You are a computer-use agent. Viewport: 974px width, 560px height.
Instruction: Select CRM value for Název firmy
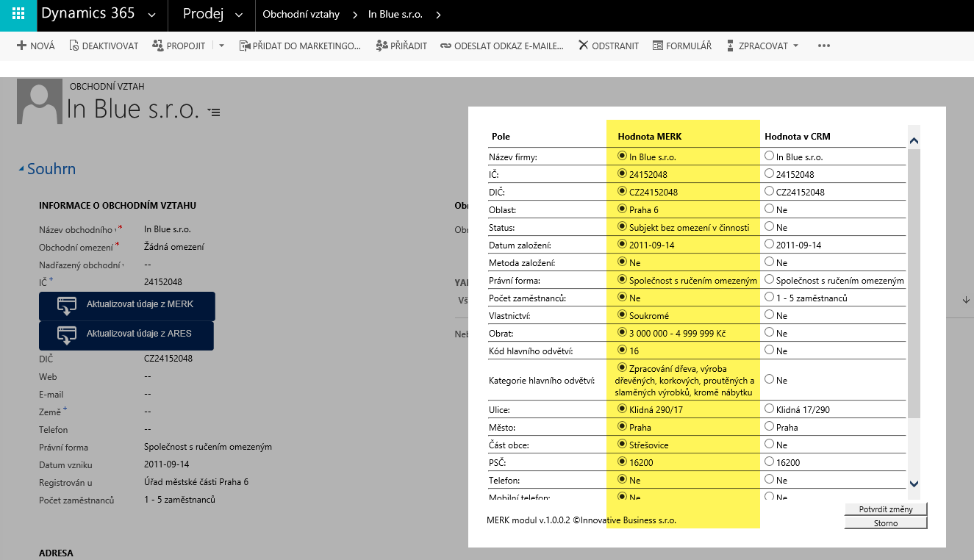pos(770,156)
